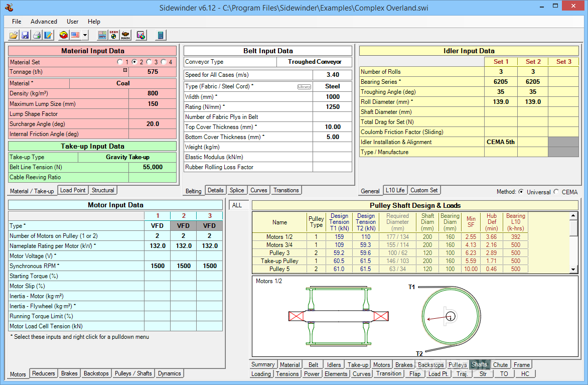Click the Save floppy disk icon
The width and height of the screenshot is (588, 385).
[x=25, y=35]
